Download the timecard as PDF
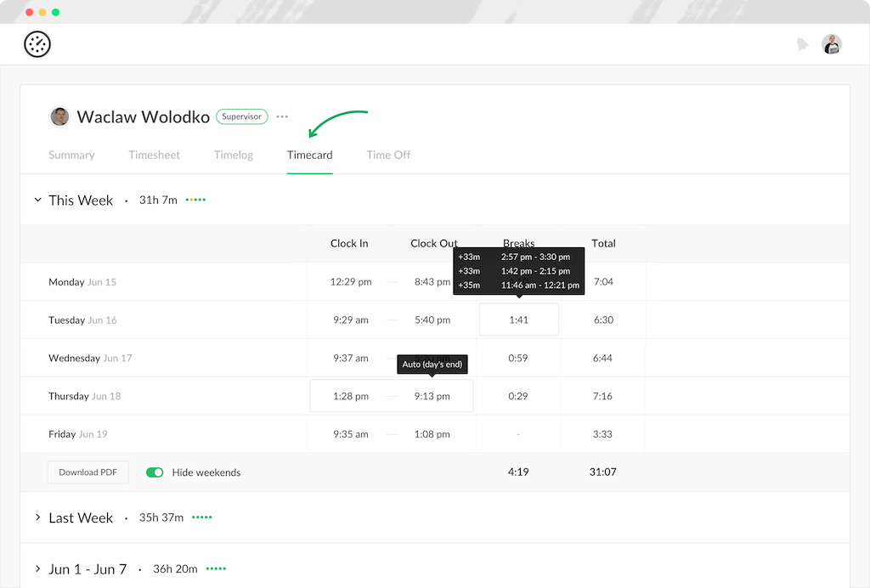 click(88, 472)
